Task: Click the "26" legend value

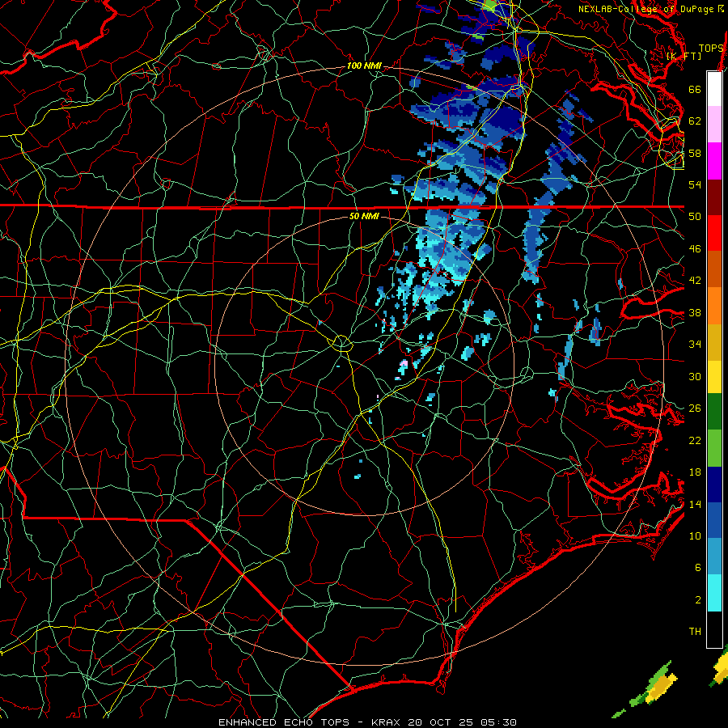Action: [x=695, y=408]
